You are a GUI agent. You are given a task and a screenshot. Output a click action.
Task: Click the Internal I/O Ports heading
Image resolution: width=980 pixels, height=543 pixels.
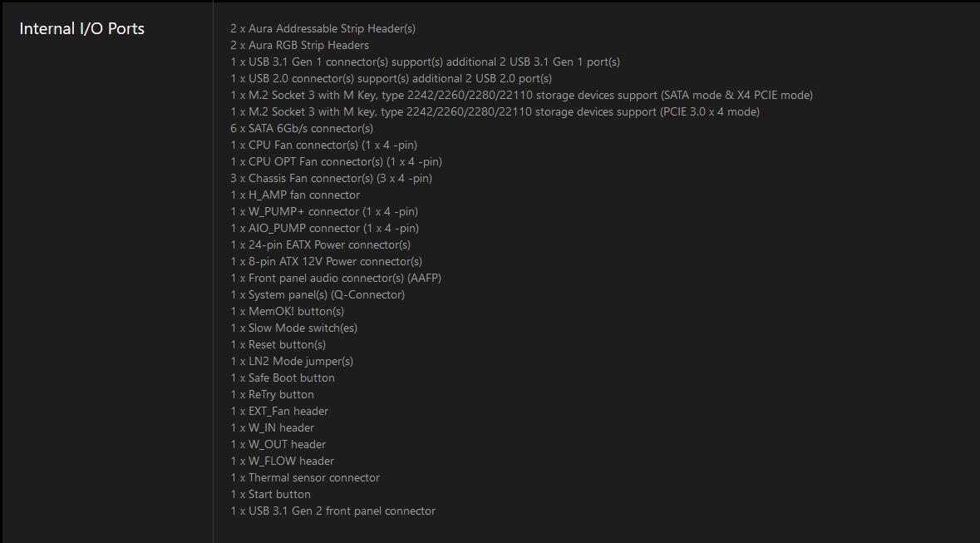pos(82,29)
